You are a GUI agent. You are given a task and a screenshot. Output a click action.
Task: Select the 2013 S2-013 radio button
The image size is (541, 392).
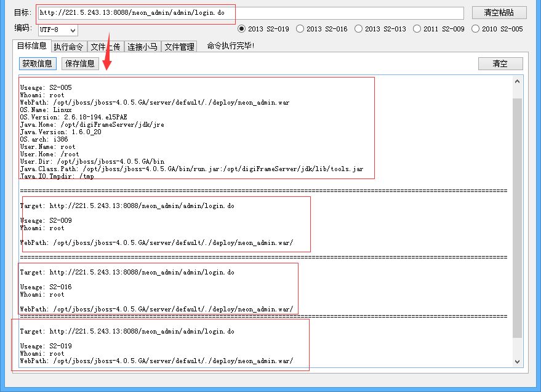[x=380, y=29]
